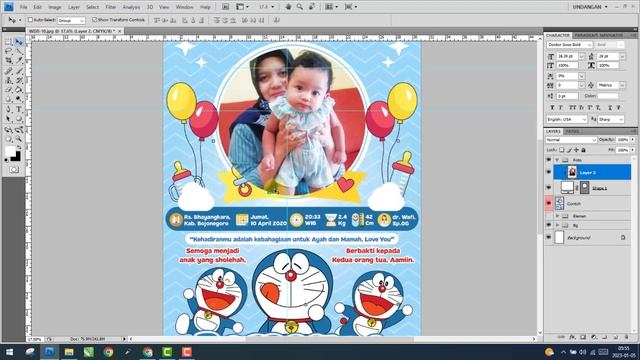Toggle Quick Mask mode icon
This screenshot has width=640, height=360.
pyautogui.click(x=14, y=169)
